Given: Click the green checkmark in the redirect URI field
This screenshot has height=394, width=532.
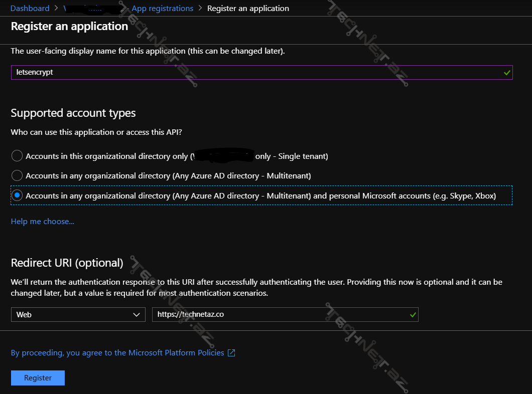Looking at the screenshot, I should pyautogui.click(x=413, y=315).
